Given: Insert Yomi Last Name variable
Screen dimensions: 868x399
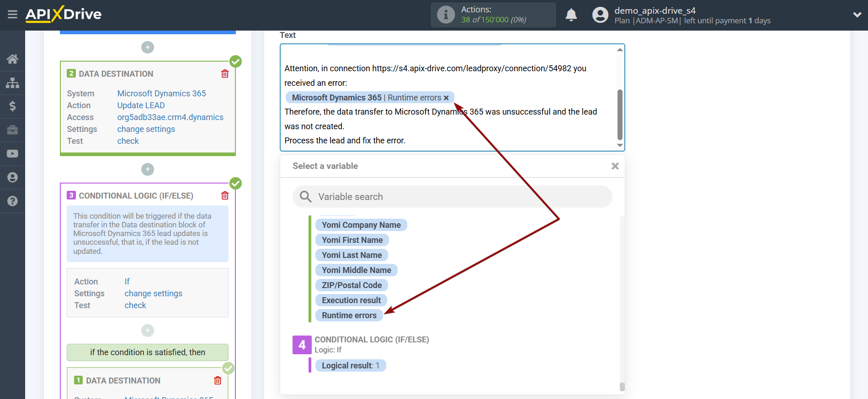Looking at the screenshot, I should pyautogui.click(x=351, y=255).
